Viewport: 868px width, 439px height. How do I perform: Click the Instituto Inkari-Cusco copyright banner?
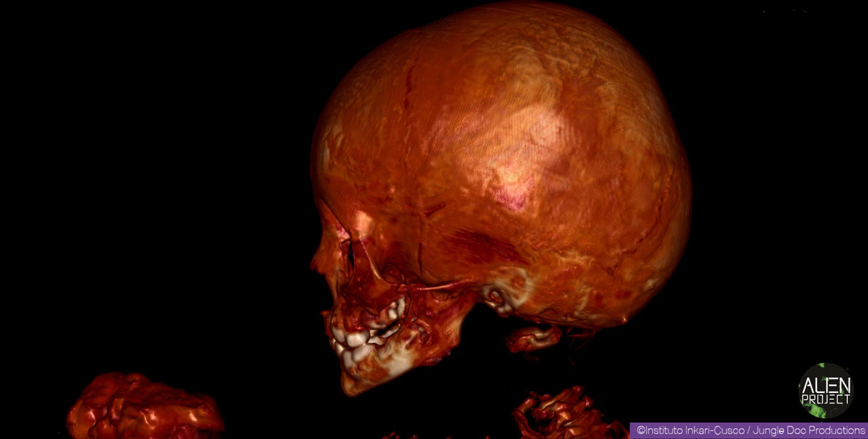pyautogui.click(x=749, y=430)
